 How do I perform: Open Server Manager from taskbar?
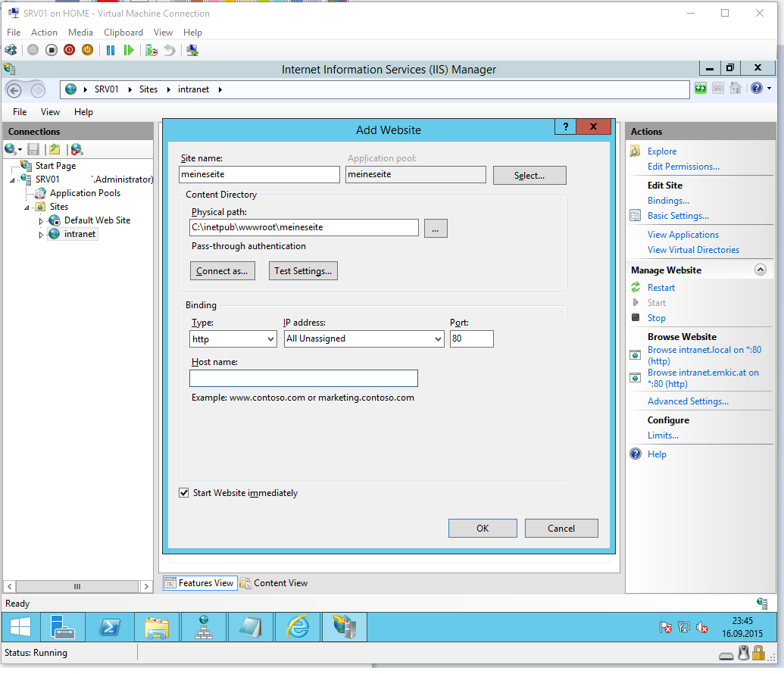62,627
